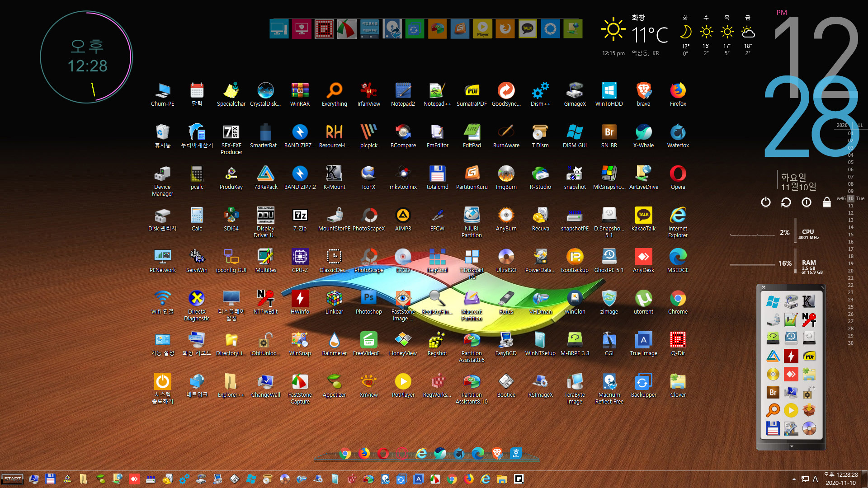Open BurnAware shortcut
This screenshot has width=868, height=488.
(506, 136)
